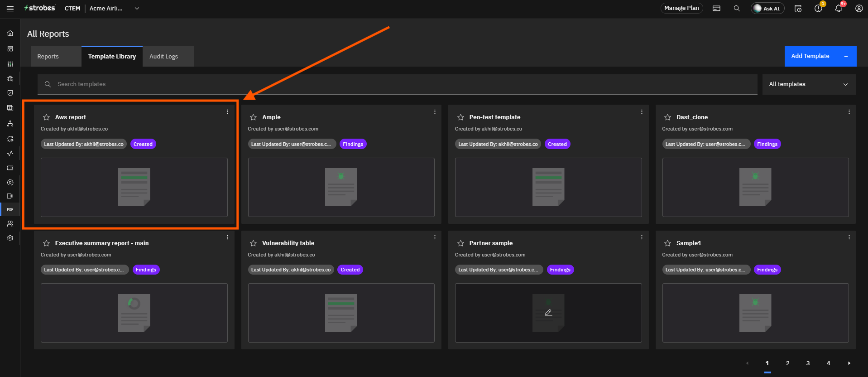The height and width of the screenshot is (377, 868).
Task: Select the Template Library tab
Action: click(x=112, y=57)
